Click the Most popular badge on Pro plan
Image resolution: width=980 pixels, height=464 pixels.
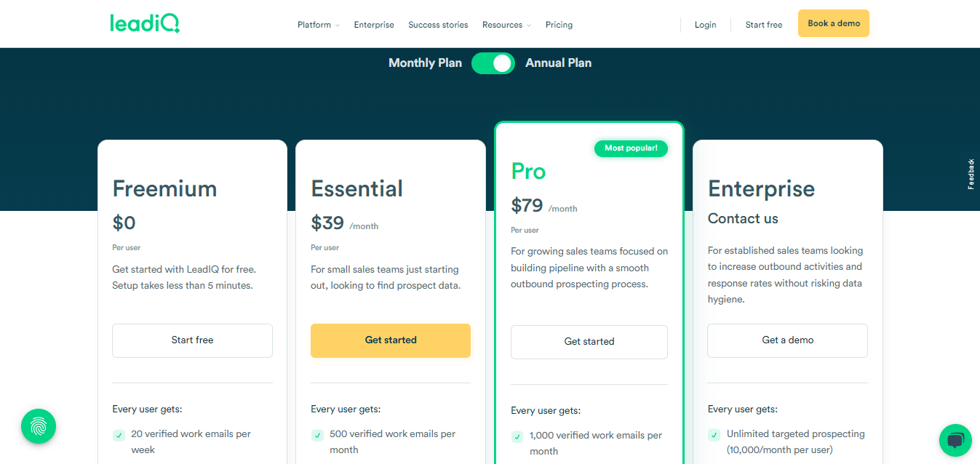click(630, 148)
